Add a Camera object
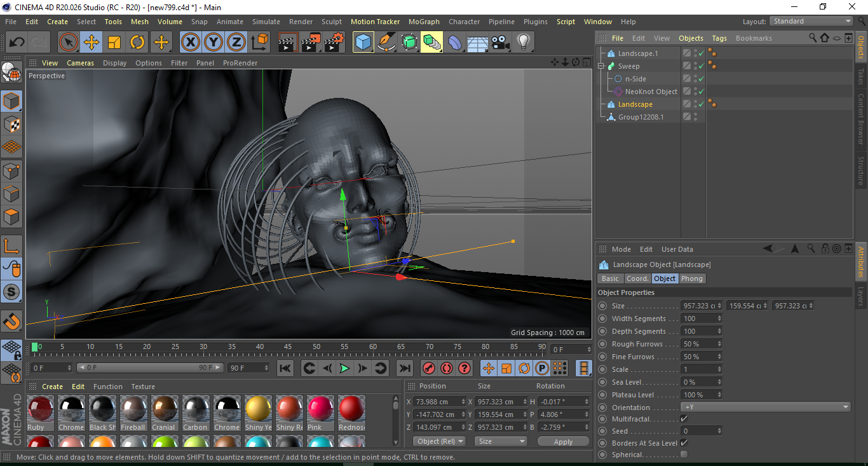 tap(501, 43)
